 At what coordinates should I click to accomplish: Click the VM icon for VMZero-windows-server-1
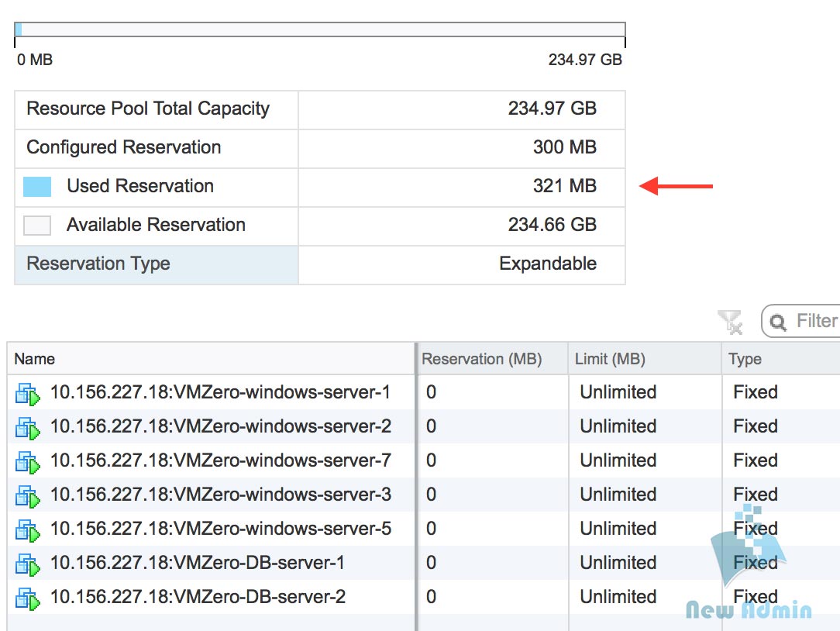[x=27, y=394]
